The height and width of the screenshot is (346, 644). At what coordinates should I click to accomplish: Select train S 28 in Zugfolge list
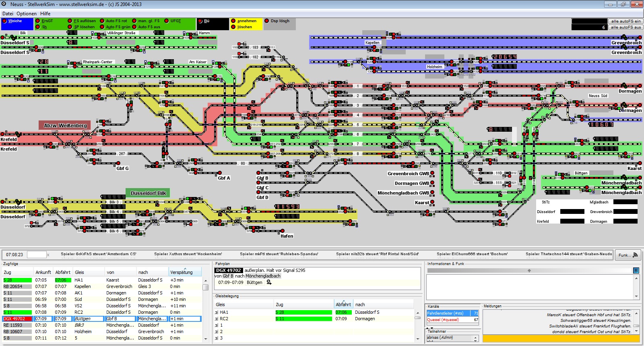tap(101, 280)
